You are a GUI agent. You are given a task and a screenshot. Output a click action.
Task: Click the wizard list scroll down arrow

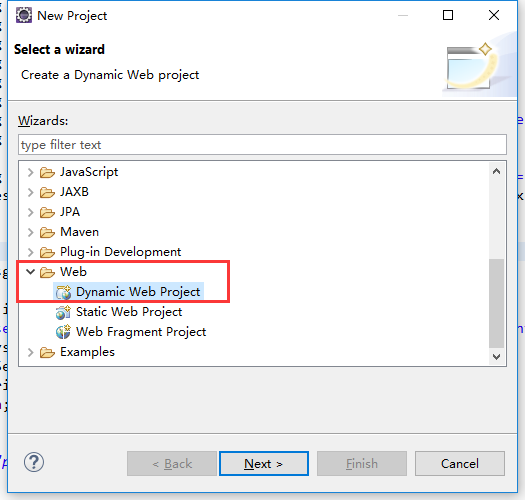click(x=497, y=357)
